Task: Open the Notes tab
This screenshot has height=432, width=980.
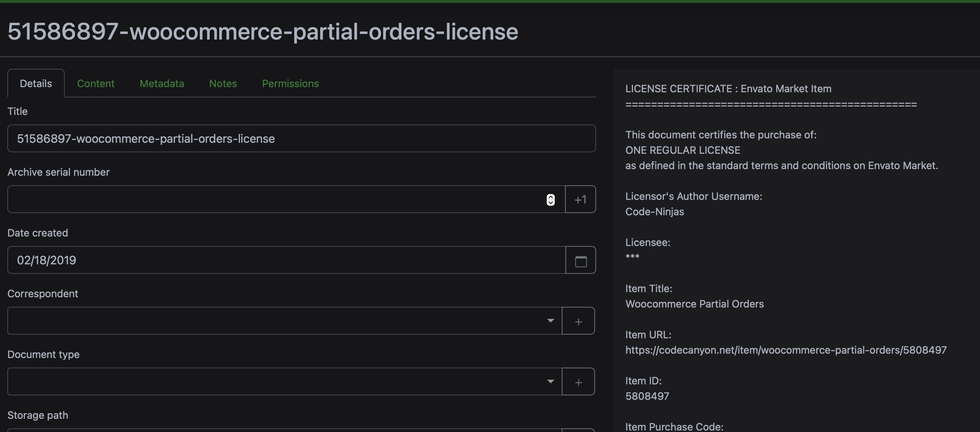Action: point(223,83)
